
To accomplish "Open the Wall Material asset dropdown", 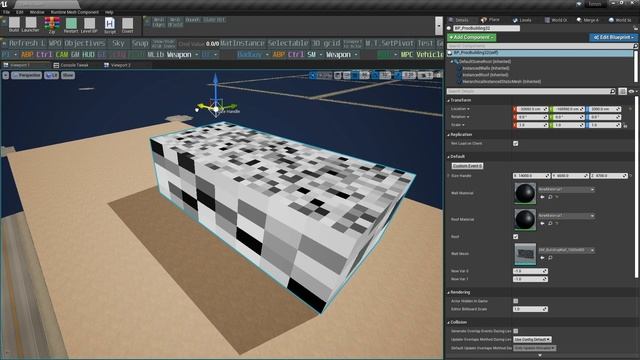I will coord(566,189).
